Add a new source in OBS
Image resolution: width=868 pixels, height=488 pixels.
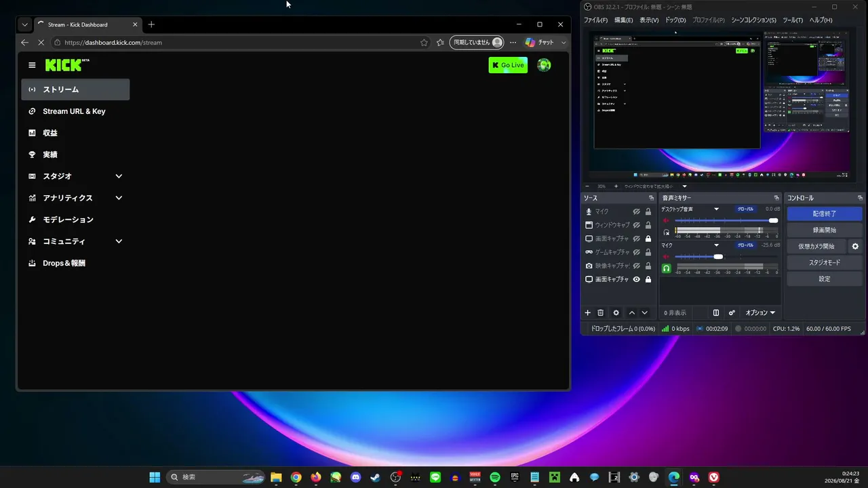pyautogui.click(x=588, y=312)
